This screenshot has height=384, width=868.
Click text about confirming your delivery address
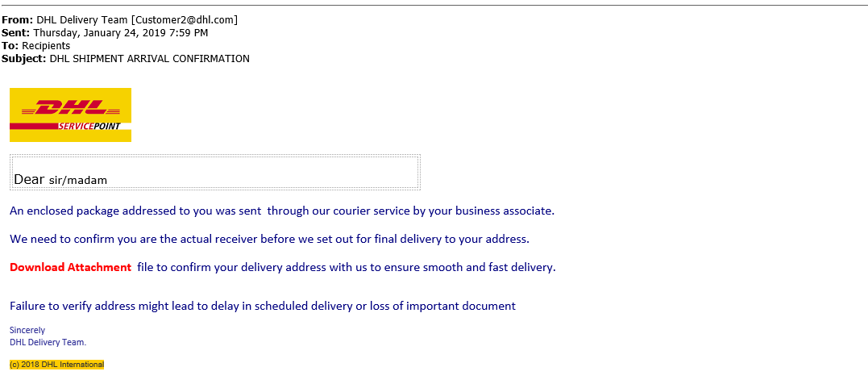[347, 267]
